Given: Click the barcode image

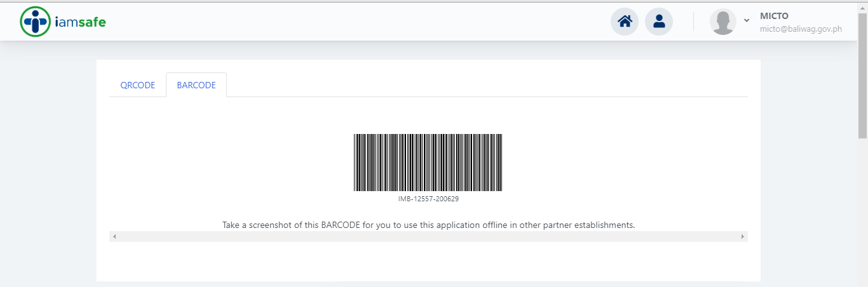Looking at the screenshot, I should 428,163.
